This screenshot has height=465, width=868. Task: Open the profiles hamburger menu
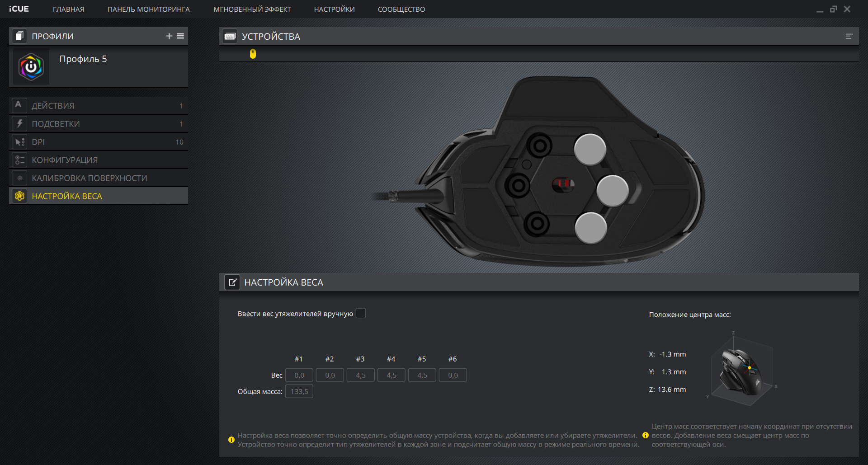tap(180, 36)
